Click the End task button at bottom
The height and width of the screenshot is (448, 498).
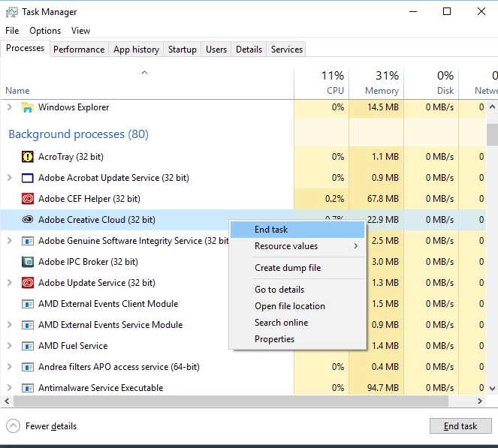[x=460, y=426]
